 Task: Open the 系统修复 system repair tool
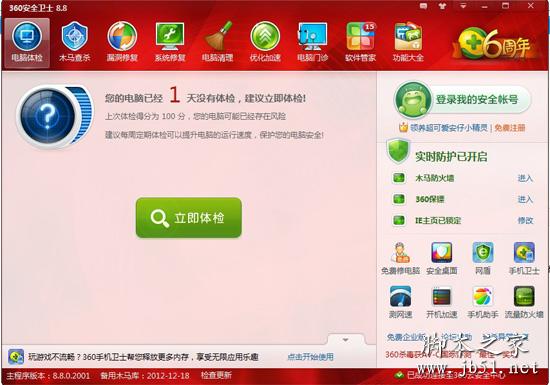(170, 43)
